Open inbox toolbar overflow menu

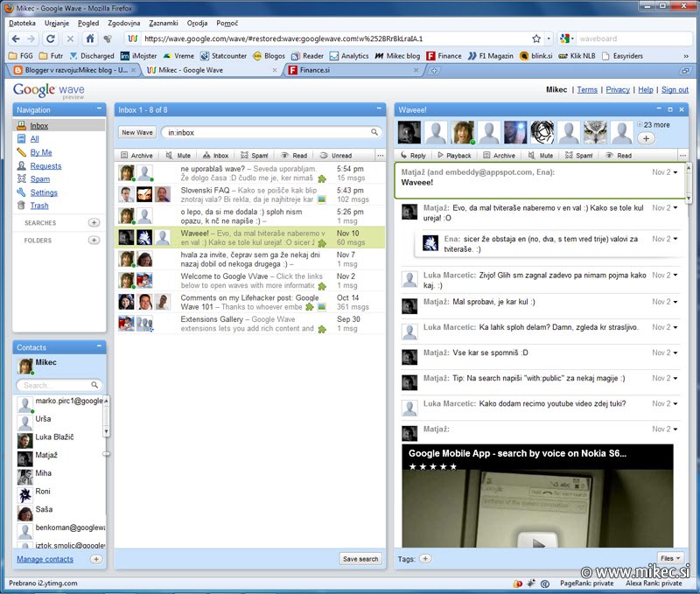[380, 156]
